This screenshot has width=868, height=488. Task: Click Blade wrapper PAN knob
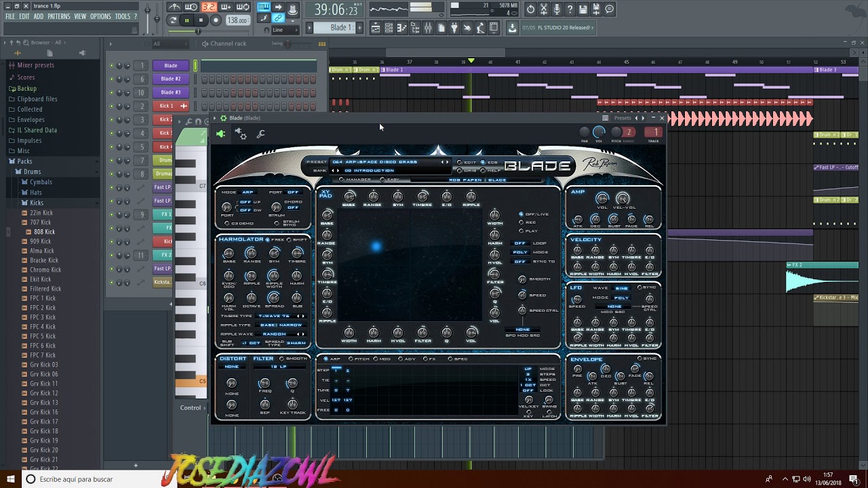pos(585,132)
